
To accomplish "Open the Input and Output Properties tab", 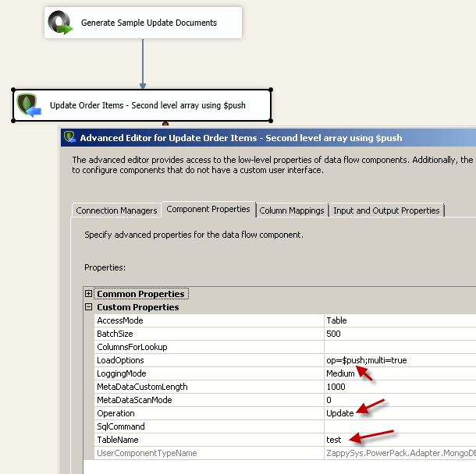I will coord(386,210).
